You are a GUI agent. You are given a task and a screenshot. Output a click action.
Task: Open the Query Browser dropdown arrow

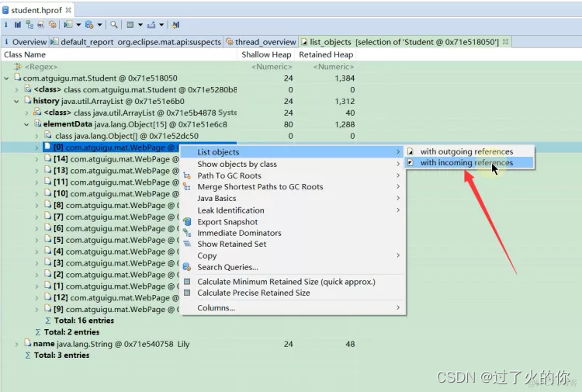click(x=100, y=25)
